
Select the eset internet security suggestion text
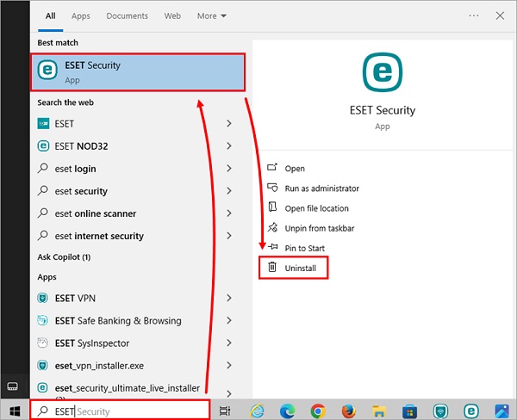tap(99, 236)
